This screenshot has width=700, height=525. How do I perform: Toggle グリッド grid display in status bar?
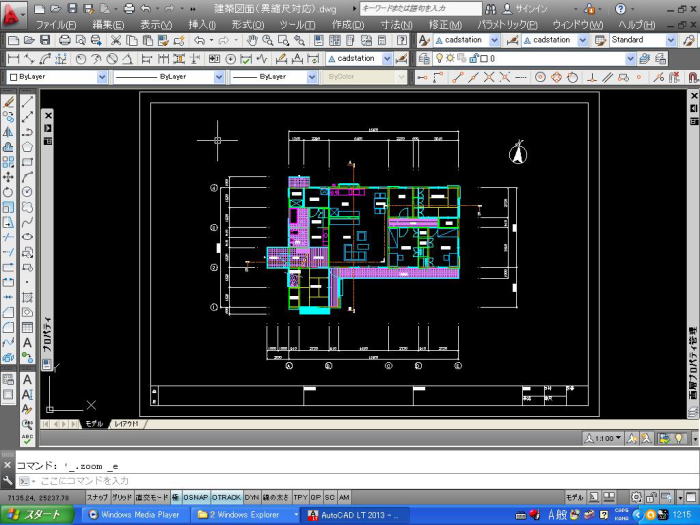(x=121, y=497)
